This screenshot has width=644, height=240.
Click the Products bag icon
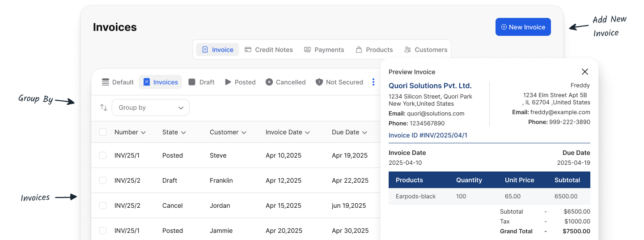(x=359, y=50)
